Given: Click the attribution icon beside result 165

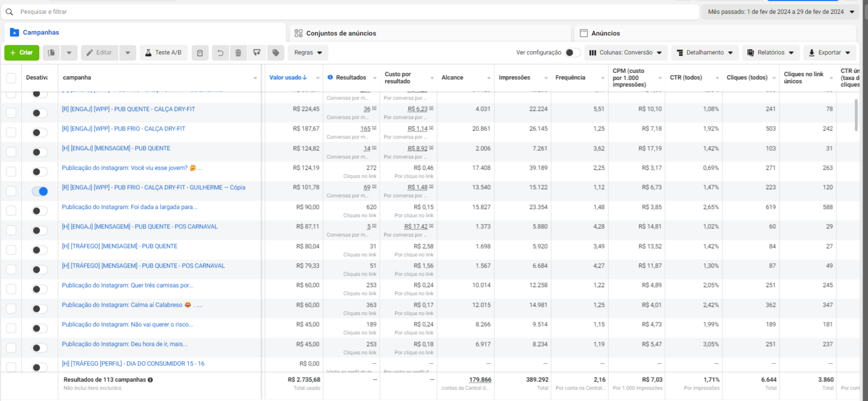Looking at the screenshot, I should point(374,128).
